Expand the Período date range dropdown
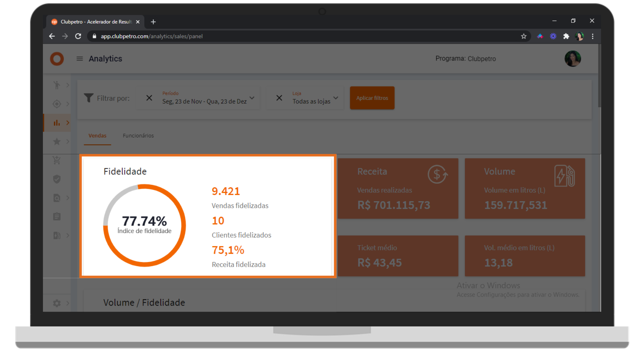This screenshot has width=644, height=362. click(252, 98)
